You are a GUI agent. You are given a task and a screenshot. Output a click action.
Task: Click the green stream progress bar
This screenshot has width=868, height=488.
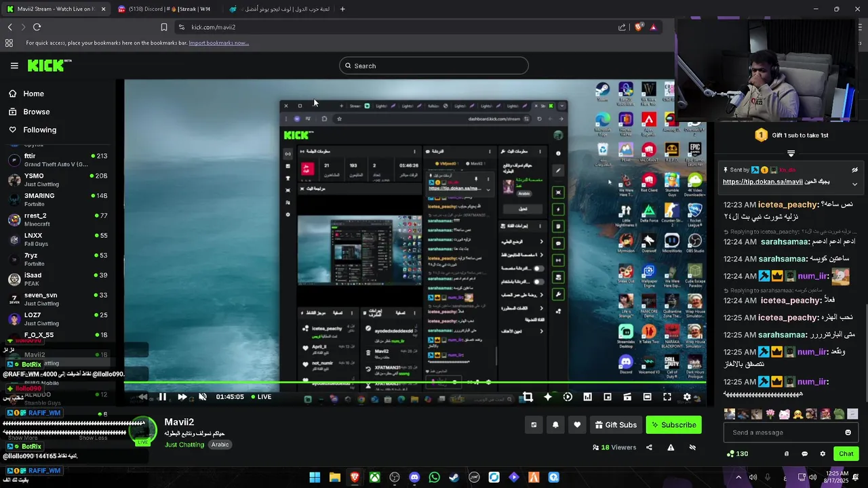[415, 383]
